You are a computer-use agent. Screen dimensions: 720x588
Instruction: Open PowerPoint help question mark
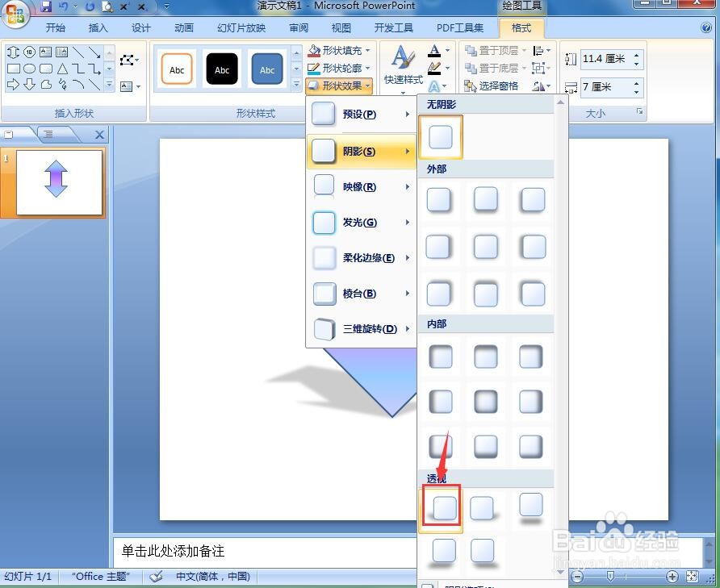pos(705,27)
